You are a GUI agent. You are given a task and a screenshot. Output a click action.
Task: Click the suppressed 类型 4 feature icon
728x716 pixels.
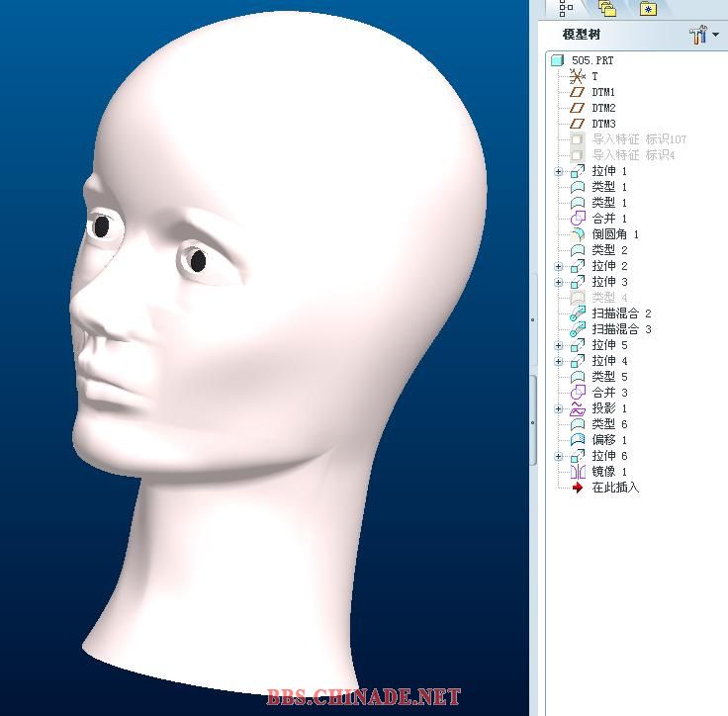pyautogui.click(x=577, y=298)
